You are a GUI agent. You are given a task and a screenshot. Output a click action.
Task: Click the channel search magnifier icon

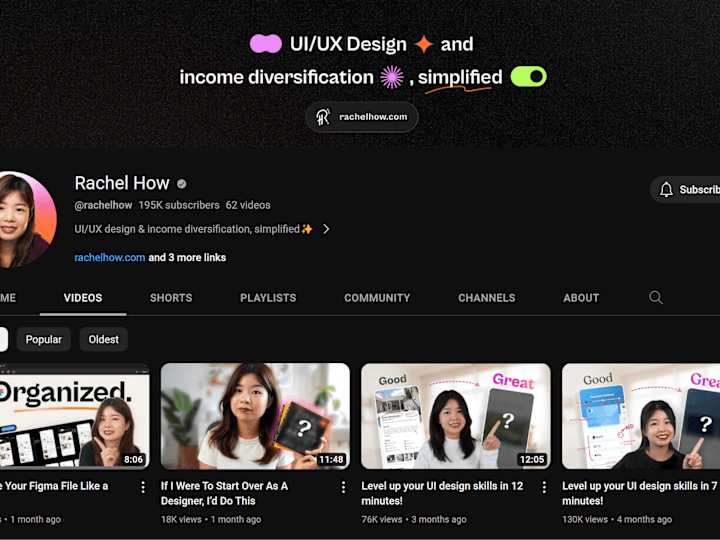click(x=656, y=298)
